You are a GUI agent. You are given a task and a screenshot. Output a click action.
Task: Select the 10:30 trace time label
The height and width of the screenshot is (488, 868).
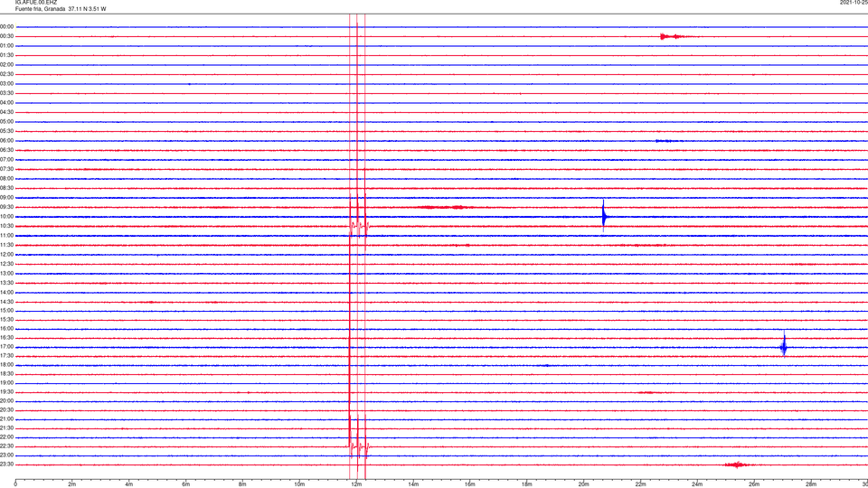pos(6,226)
